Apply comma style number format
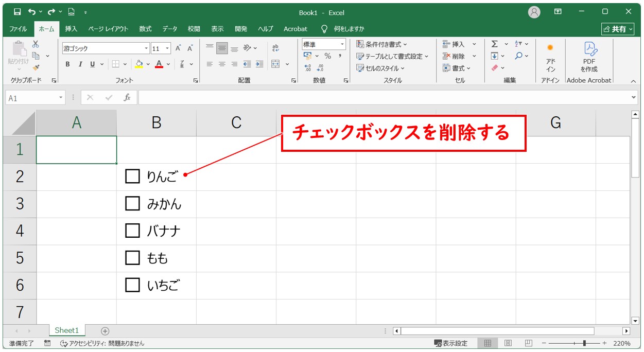Screen dimensions: 644x352 (x=340, y=56)
